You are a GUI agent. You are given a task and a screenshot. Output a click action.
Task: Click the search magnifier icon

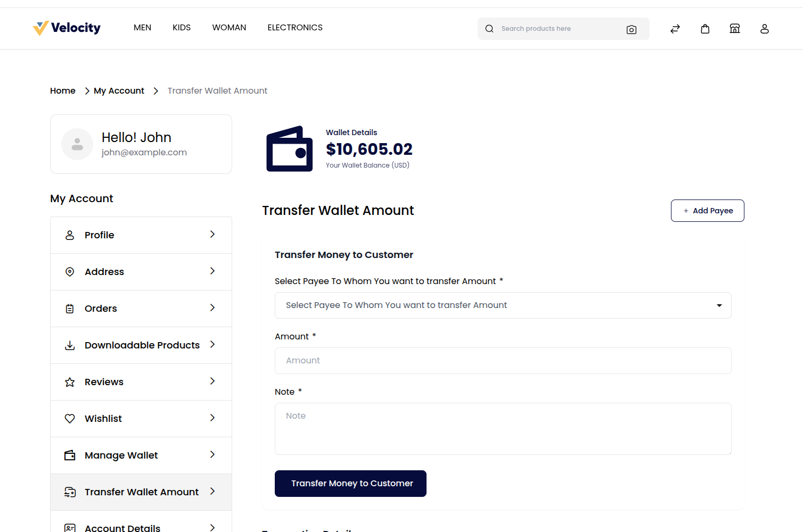pos(489,29)
